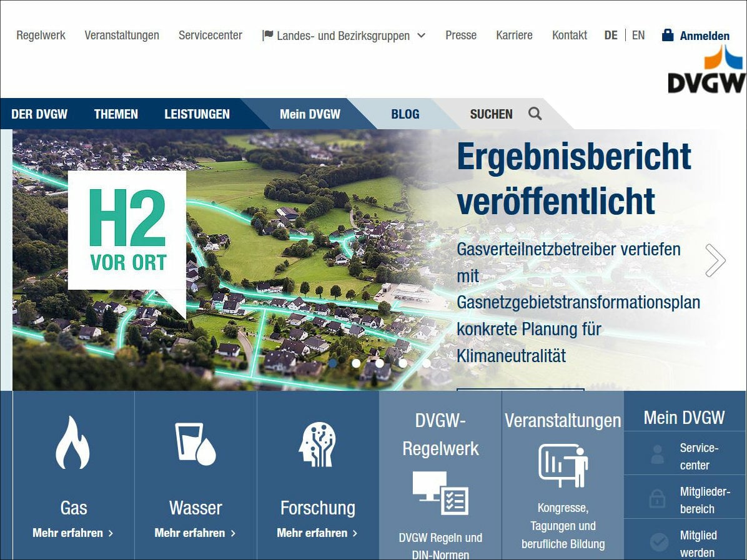Click the search magnifier icon
The width and height of the screenshot is (747, 560).
[535, 114]
